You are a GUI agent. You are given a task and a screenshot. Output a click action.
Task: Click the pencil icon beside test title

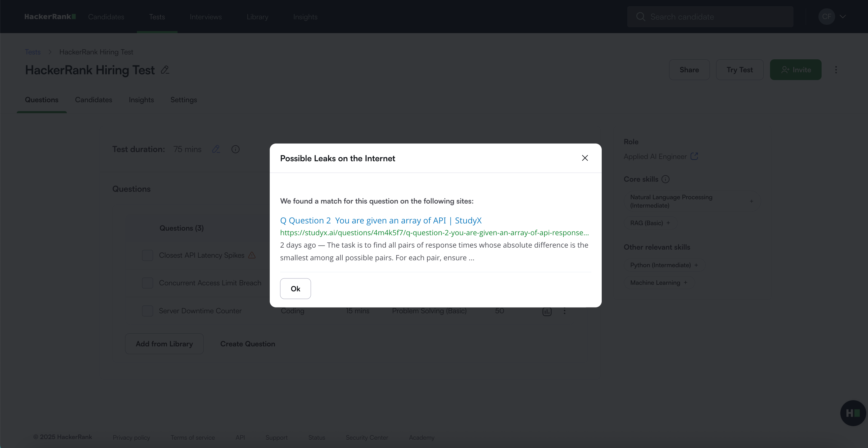pos(165,70)
